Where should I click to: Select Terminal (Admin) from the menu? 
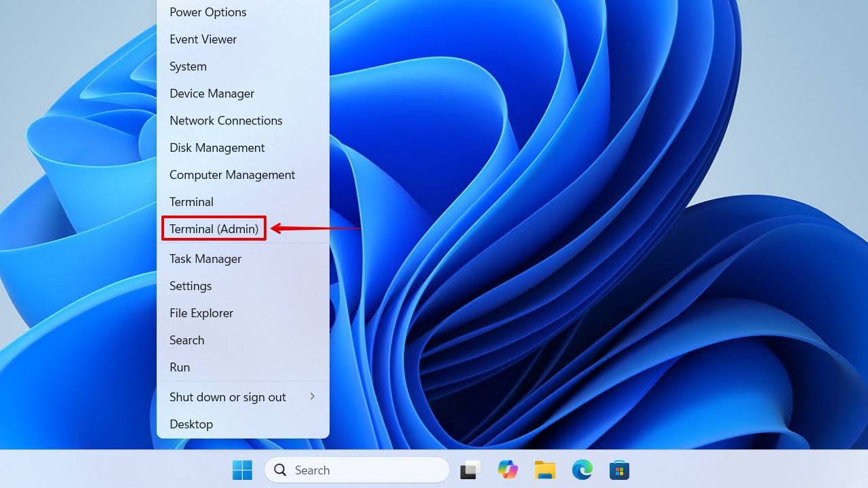(214, 229)
